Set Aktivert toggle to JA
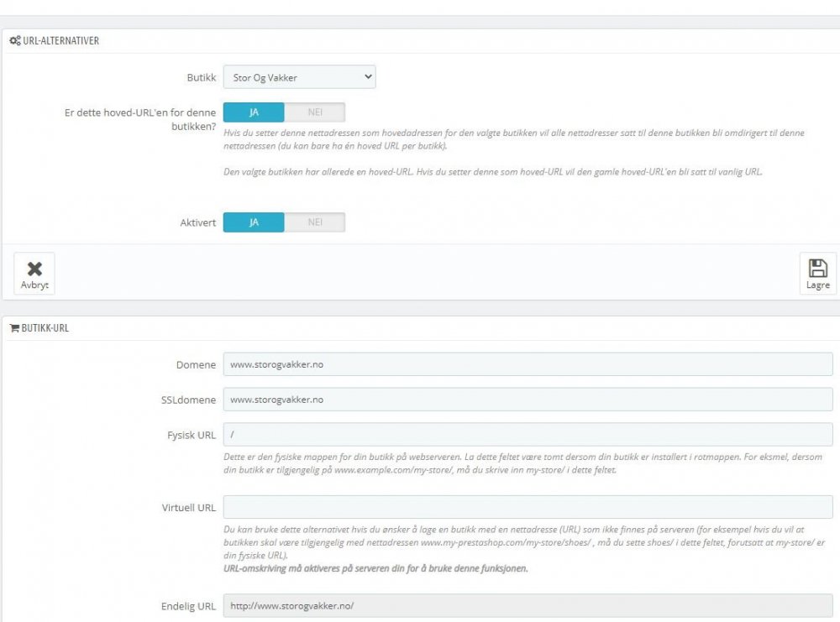840x622 pixels. click(x=254, y=222)
